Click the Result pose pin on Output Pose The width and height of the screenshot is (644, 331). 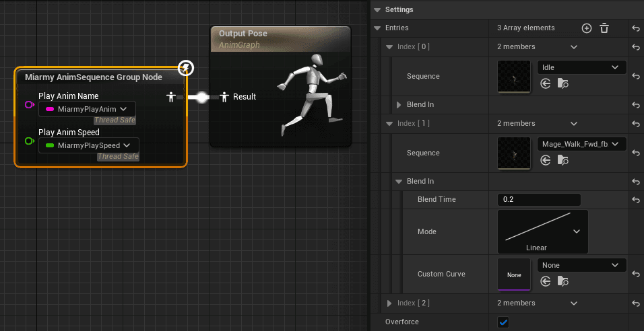tap(225, 97)
